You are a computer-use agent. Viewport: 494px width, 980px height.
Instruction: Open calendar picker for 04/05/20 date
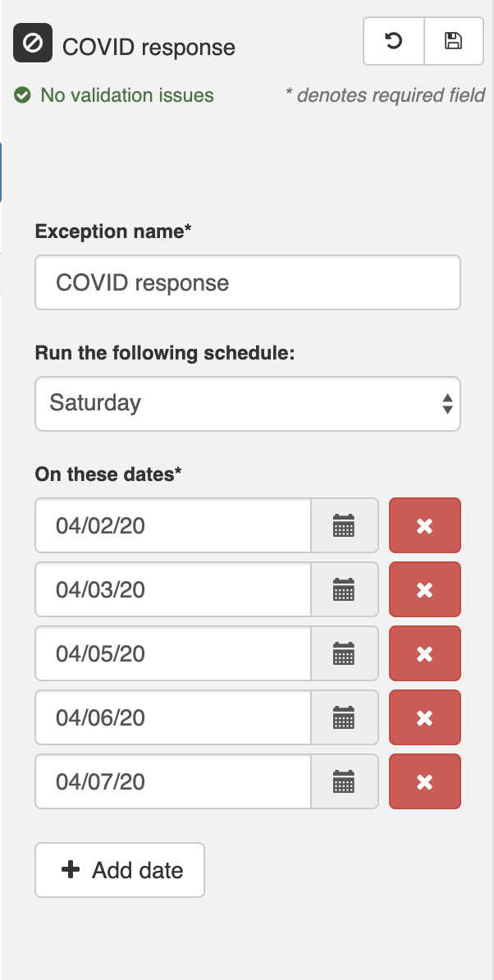tap(344, 653)
